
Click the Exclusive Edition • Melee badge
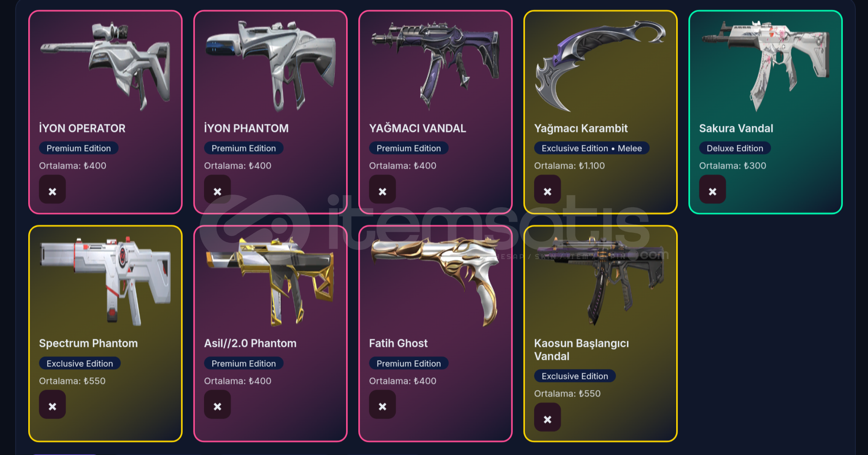coord(591,148)
